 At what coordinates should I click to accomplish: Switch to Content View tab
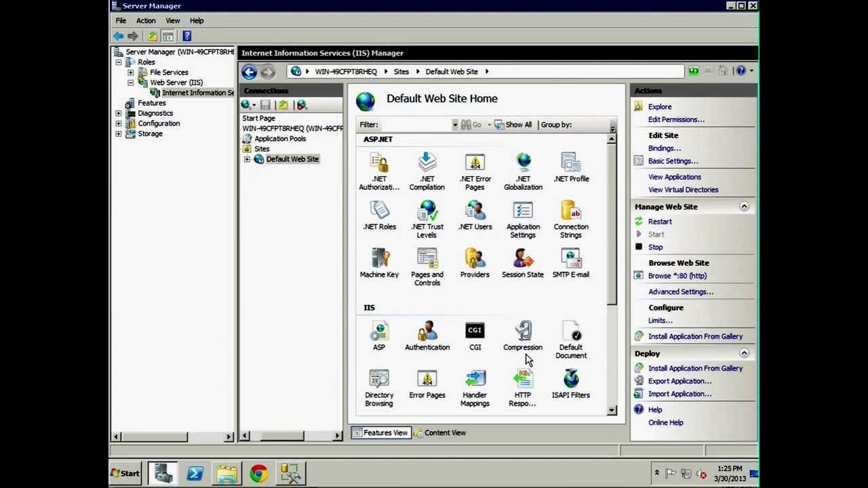click(x=439, y=432)
